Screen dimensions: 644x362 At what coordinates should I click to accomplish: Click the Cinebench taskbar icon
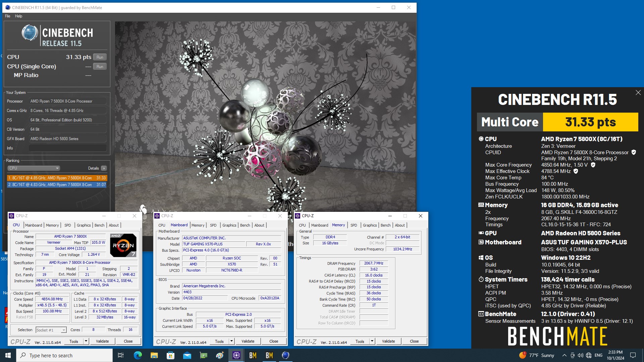coord(285,355)
